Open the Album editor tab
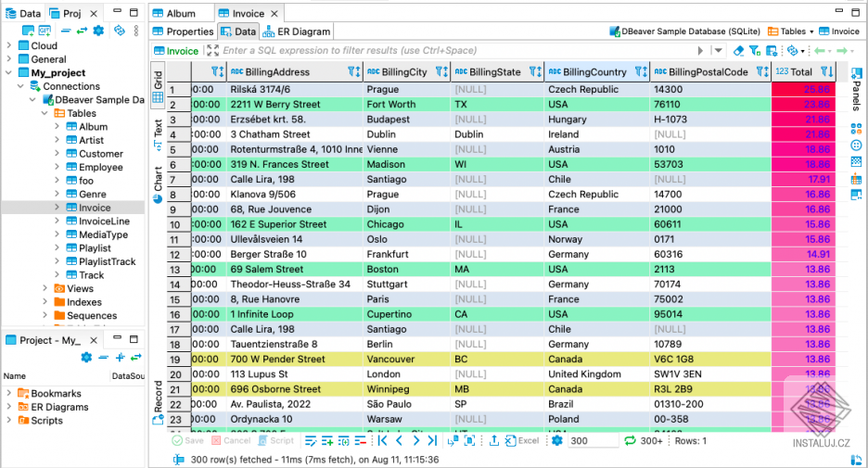Image resolution: width=868 pixels, height=468 pixels. (180, 14)
